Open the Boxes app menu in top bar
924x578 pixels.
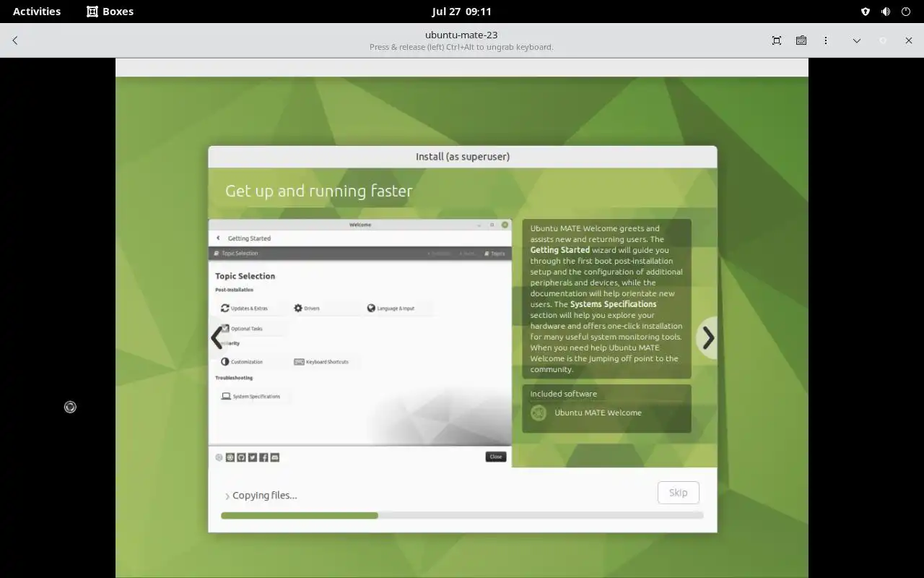click(110, 12)
